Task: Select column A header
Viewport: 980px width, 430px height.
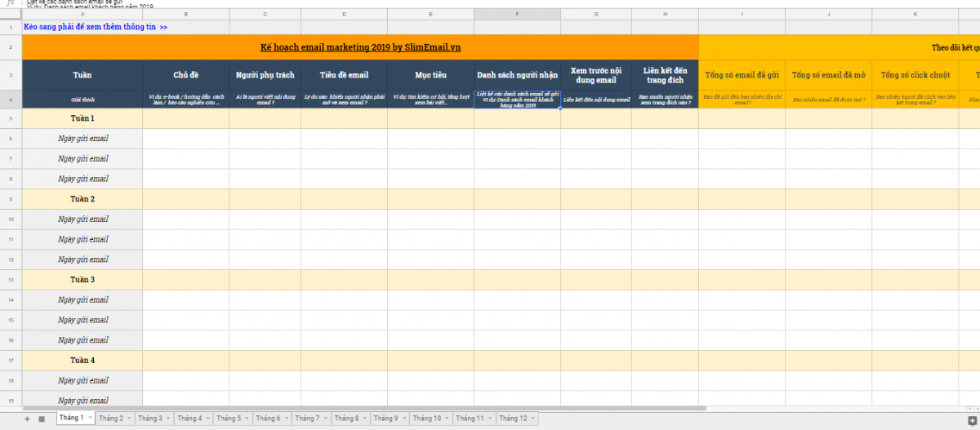Action: (82, 14)
